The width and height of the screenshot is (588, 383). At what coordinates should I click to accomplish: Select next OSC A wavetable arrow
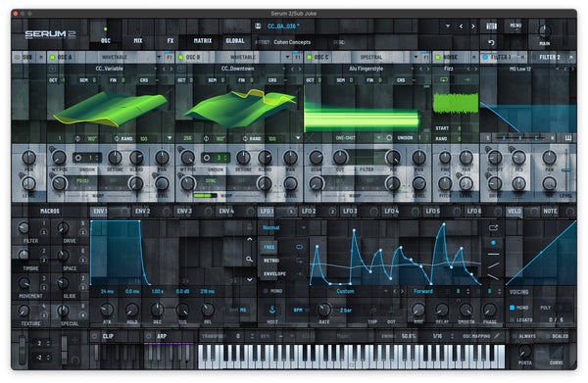pyautogui.click(x=171, y=69)
